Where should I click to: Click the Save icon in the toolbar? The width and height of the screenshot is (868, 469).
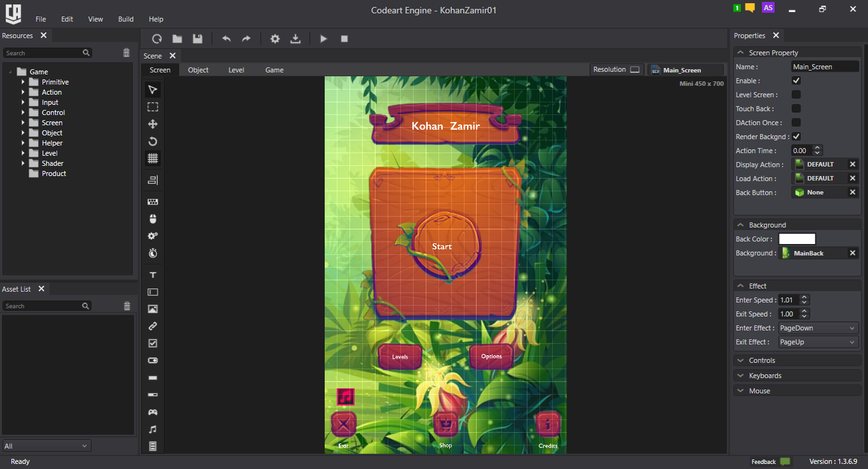coord(198,39)
